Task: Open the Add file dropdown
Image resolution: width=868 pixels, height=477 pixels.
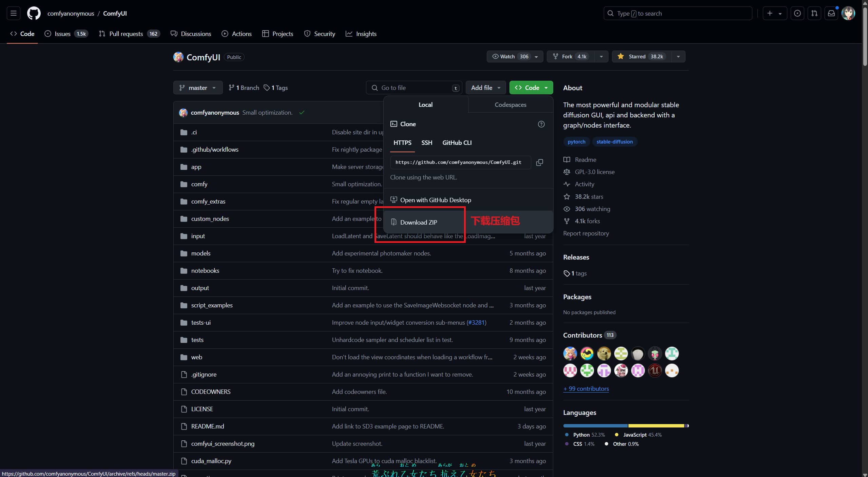Action: [485, 88]
